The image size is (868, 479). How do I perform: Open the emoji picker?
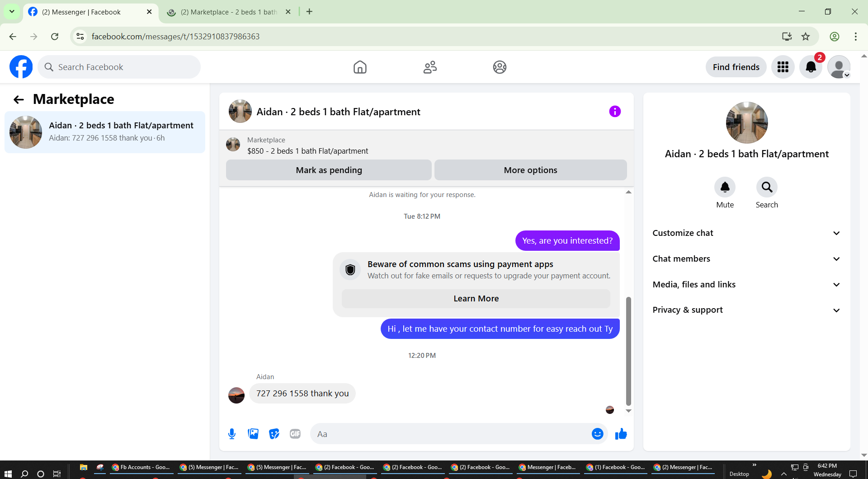(x=598, y=434)
